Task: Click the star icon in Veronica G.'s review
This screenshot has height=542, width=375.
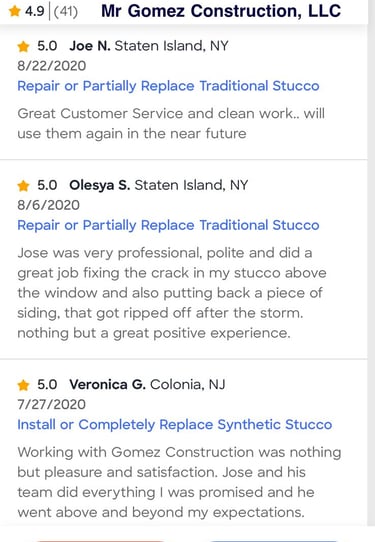Action: pyautogui.click(x=23, y=385)
